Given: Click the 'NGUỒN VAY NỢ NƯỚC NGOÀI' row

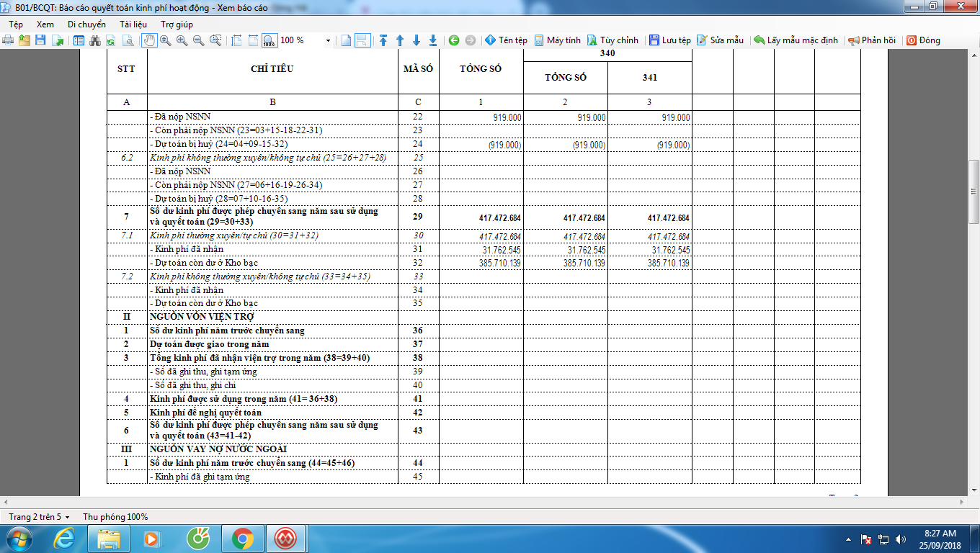Looking at the screenshot, I should pyautogui.click(x=484, y=449).
